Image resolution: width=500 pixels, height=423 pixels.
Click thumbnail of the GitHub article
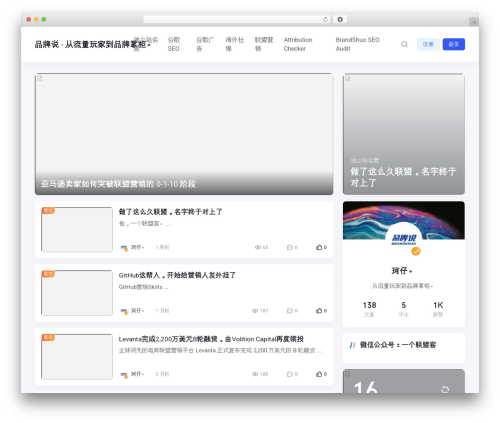(x=77, y=293)
